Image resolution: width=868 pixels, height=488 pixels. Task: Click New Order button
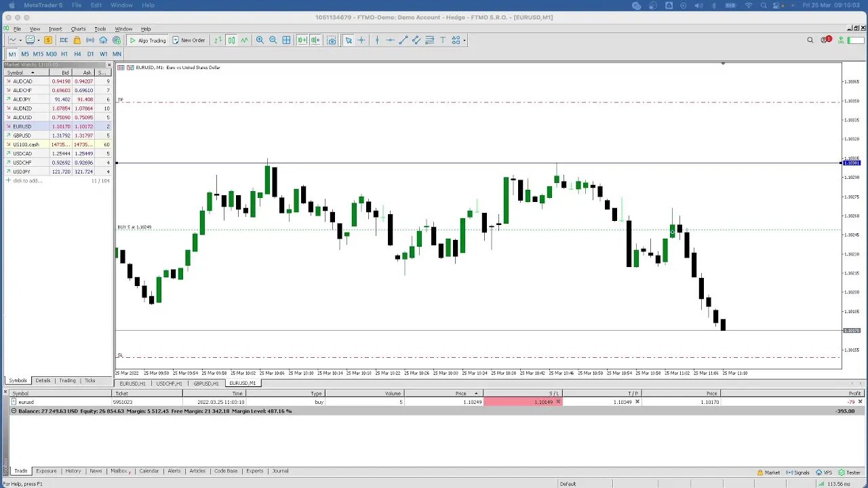(189, 40)
